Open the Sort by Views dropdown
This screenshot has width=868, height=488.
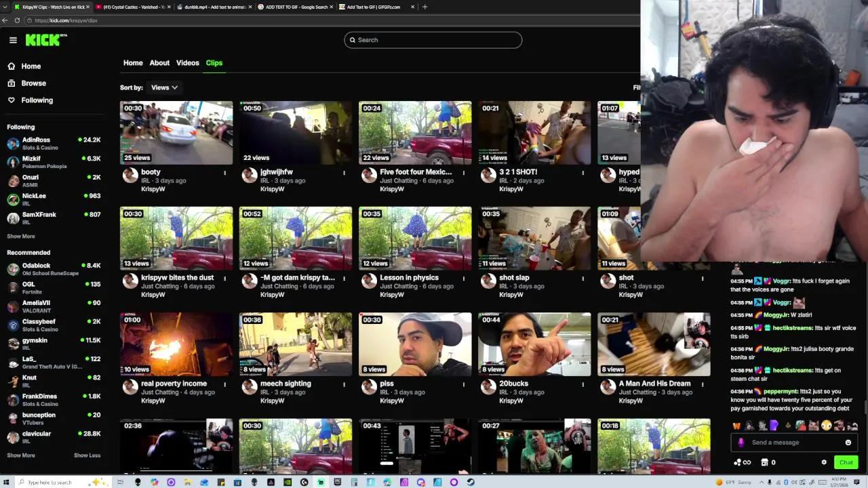(164, 87)
